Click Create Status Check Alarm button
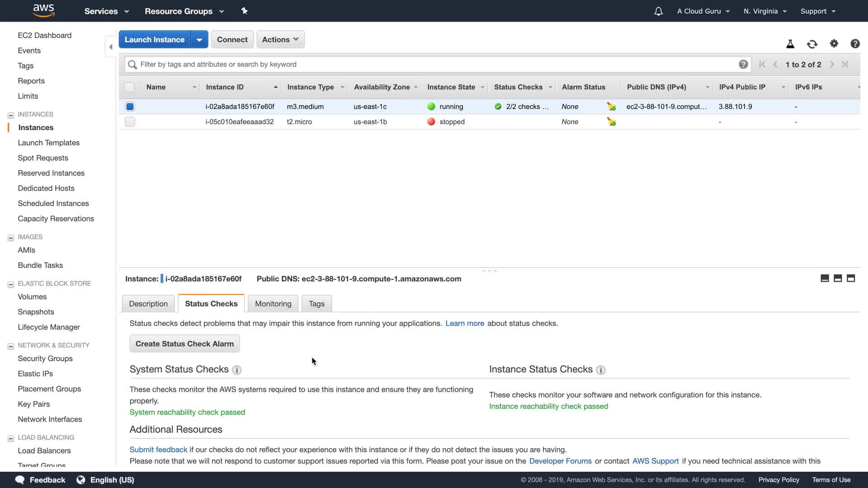868x488 pixels. click(x=184, y=344)
